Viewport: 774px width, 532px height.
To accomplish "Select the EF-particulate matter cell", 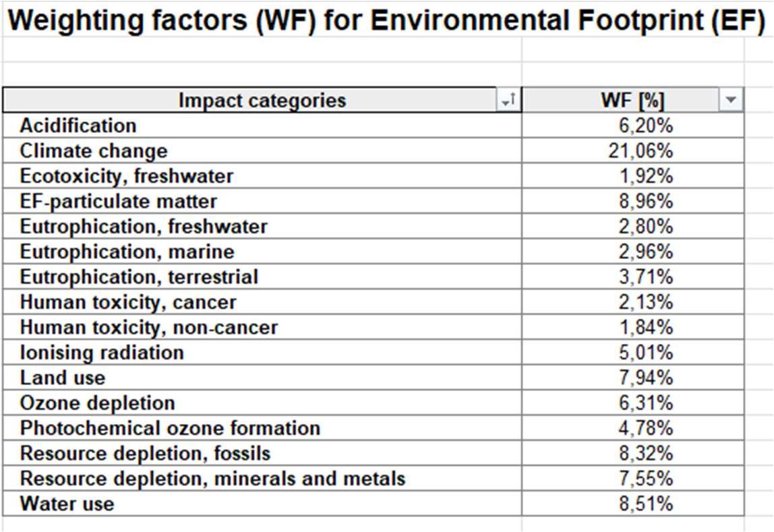I will coord(262,201).
